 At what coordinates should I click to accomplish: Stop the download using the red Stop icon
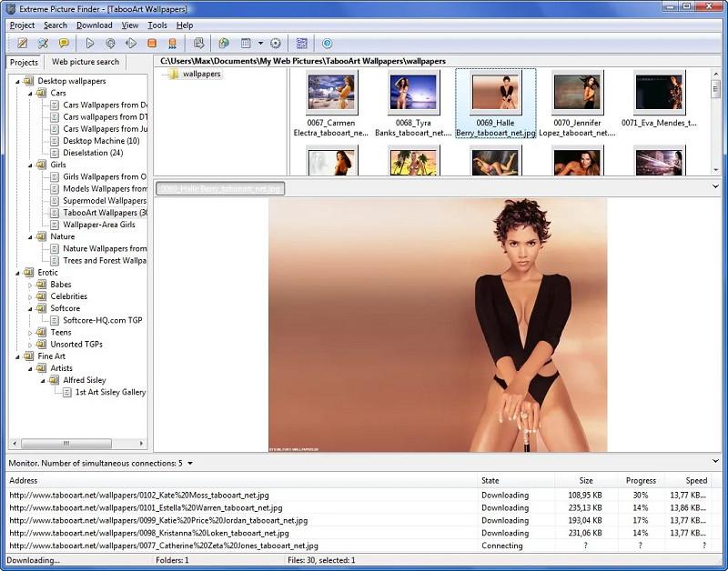pos(149,44)
